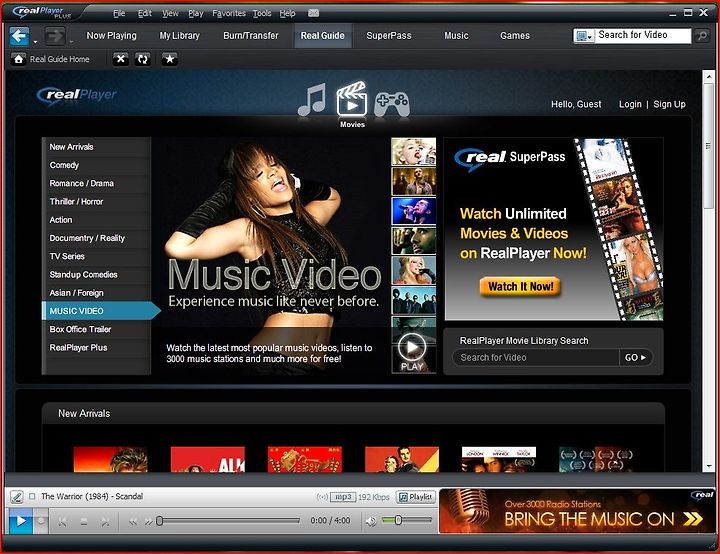Open the Favorites menu
Image resolution: width=720 pixels, height=554 pixels.
click(x=229, y=13)
